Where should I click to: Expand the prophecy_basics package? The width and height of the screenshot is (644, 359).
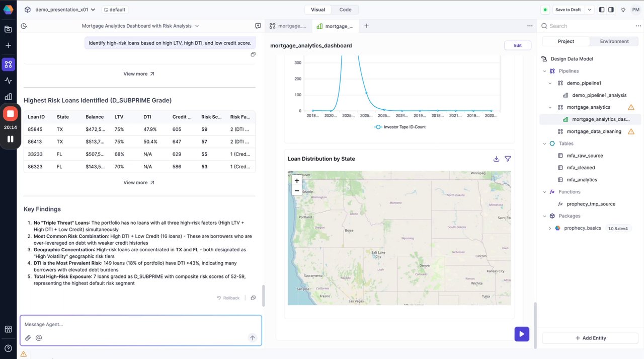coord(550,228)
